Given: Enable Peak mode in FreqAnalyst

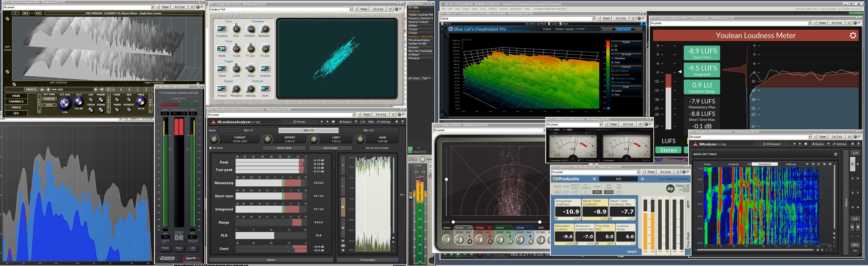Looking at the screenshot, I should 613,95.
